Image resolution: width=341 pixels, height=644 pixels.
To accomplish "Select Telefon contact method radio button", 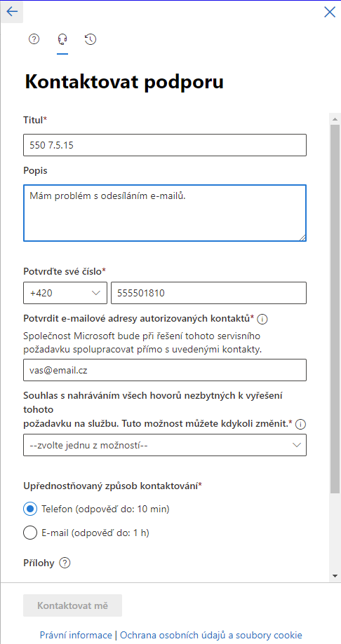I will point(30,509).
